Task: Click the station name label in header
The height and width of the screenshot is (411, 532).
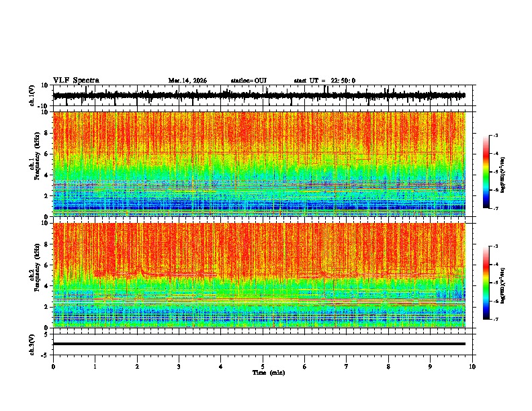Action: click(x=249, y=81)
